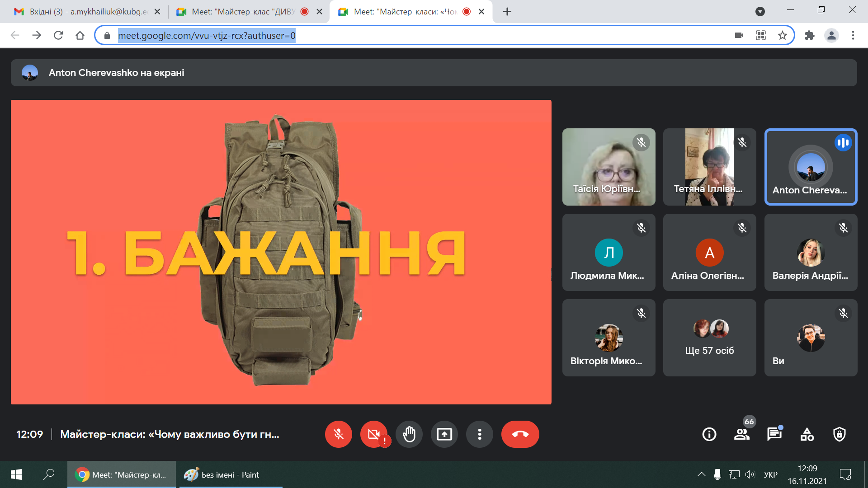Leave the call with red hangup button
Screen dimensions: 868x488
click(x=520, y=434)
